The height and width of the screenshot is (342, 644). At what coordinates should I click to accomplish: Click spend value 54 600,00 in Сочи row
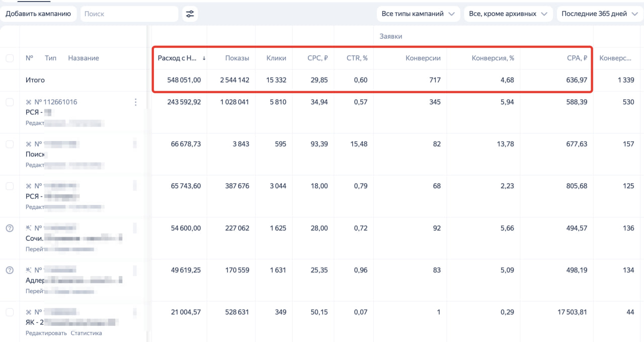[x=186, y=228]
